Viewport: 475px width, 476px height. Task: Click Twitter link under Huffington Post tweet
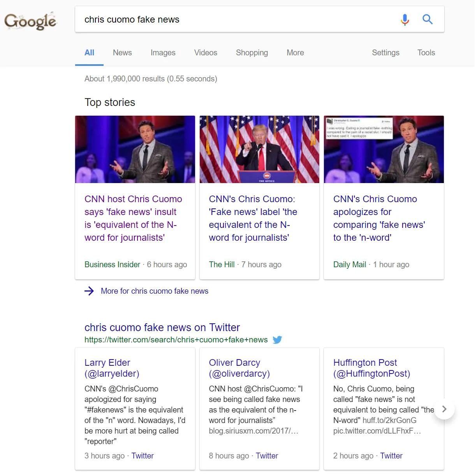pyautogui.click(x=391, y=456)
